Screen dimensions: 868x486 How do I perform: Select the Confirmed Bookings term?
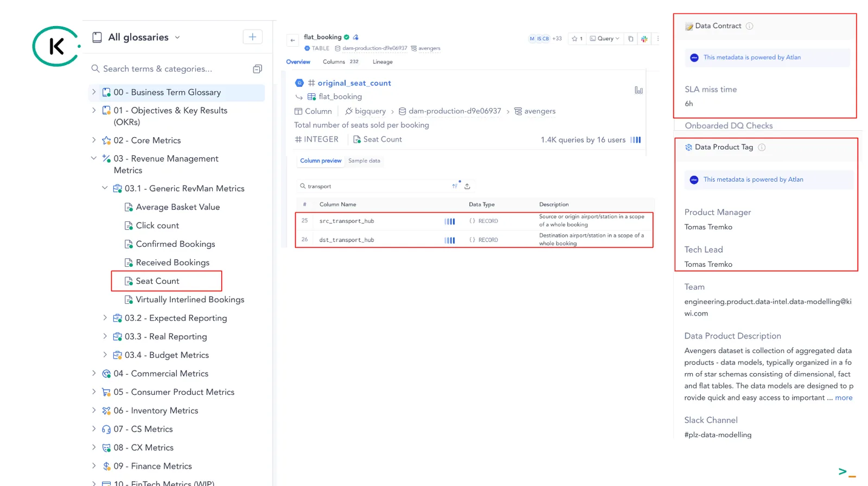(x=170, y=244)
